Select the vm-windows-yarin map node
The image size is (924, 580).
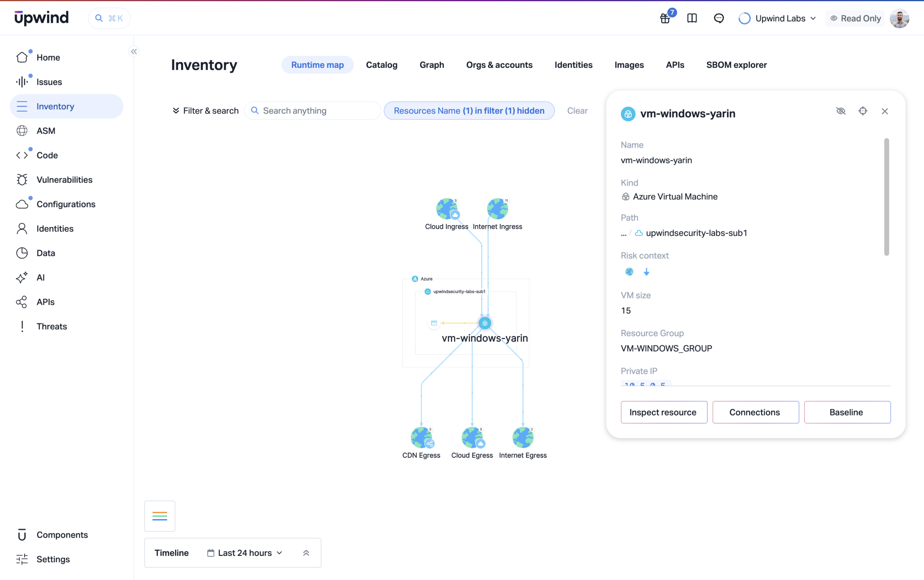pos(485,323)
